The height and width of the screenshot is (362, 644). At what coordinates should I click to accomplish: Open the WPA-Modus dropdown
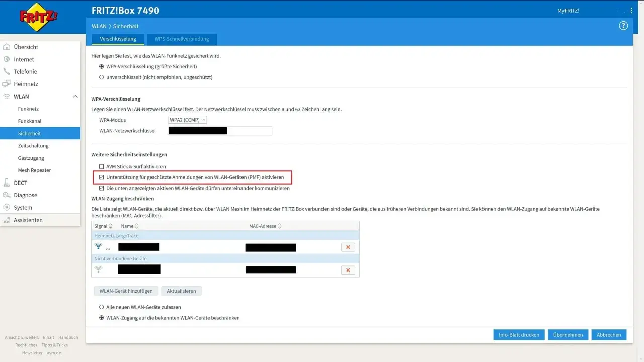[x=188, y=120]
